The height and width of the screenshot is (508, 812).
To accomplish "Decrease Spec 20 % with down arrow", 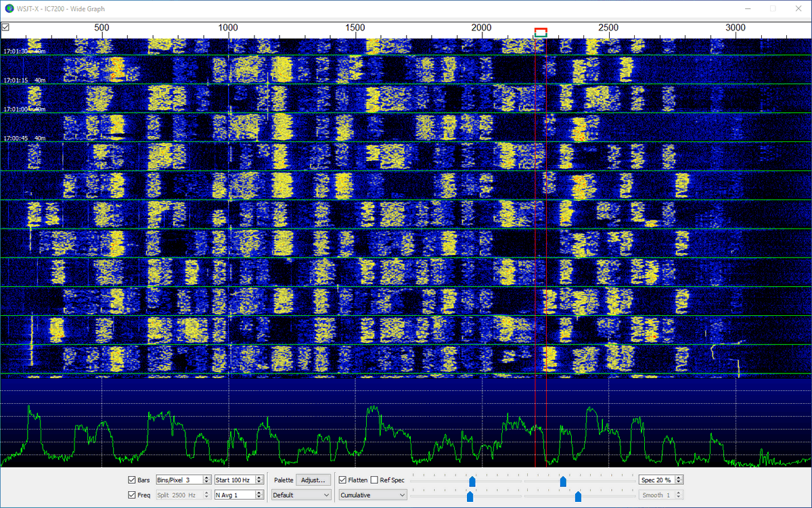I will coord(679,482).
